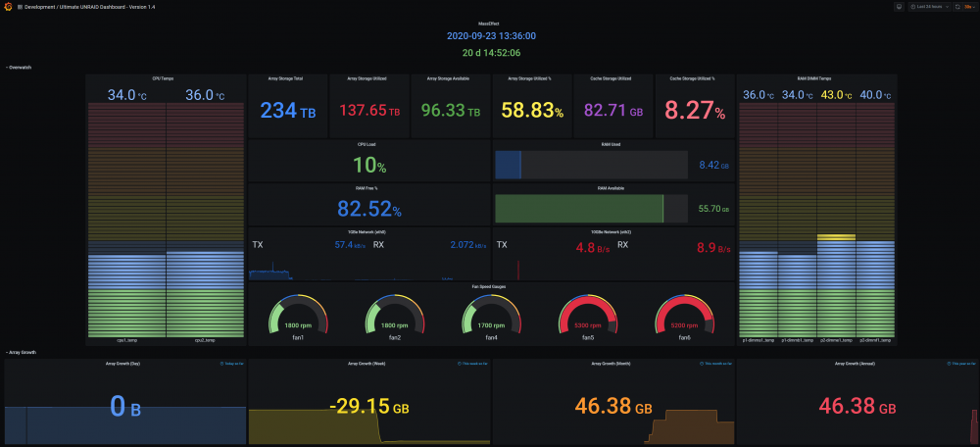Click the circular refresh dashboard icon
This screenshot has width=980, height=447.
(958, 7)
